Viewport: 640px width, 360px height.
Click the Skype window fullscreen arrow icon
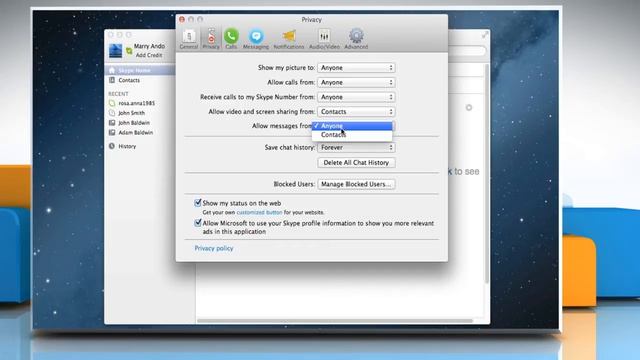[484, 36]
